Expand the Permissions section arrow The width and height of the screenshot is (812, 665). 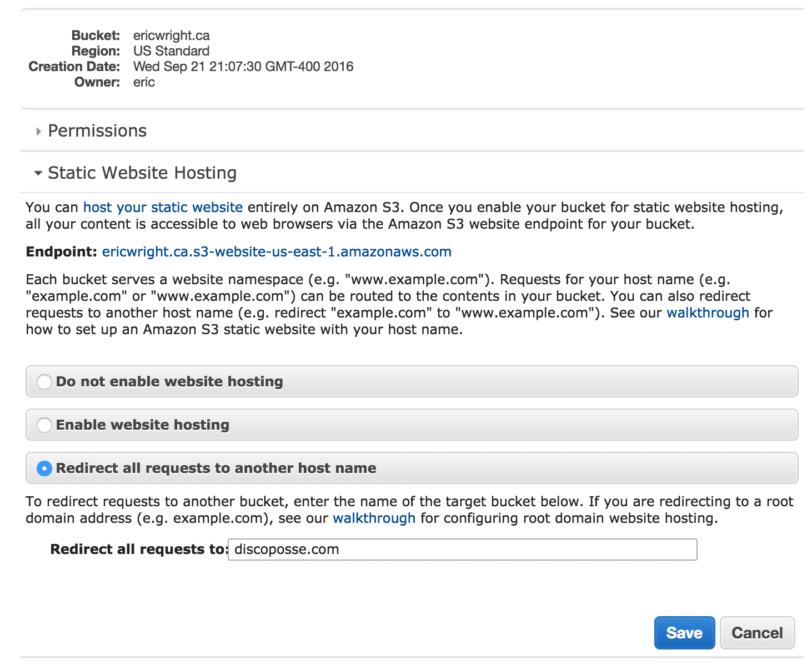[38, 132]
